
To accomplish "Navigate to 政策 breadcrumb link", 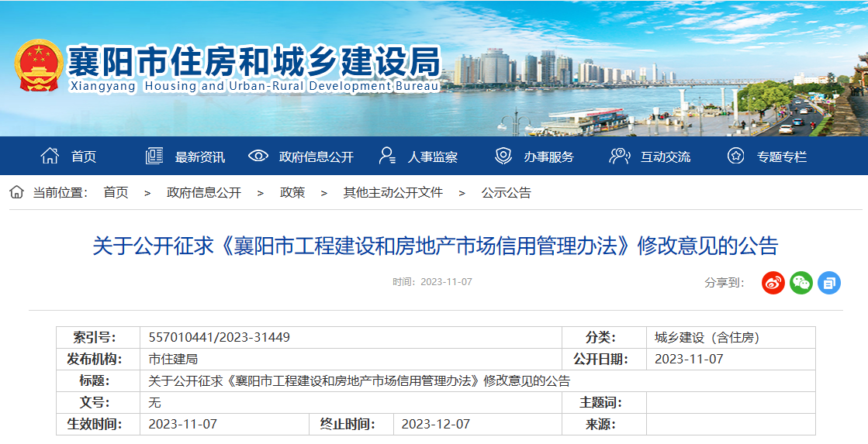I will point(292,192).
